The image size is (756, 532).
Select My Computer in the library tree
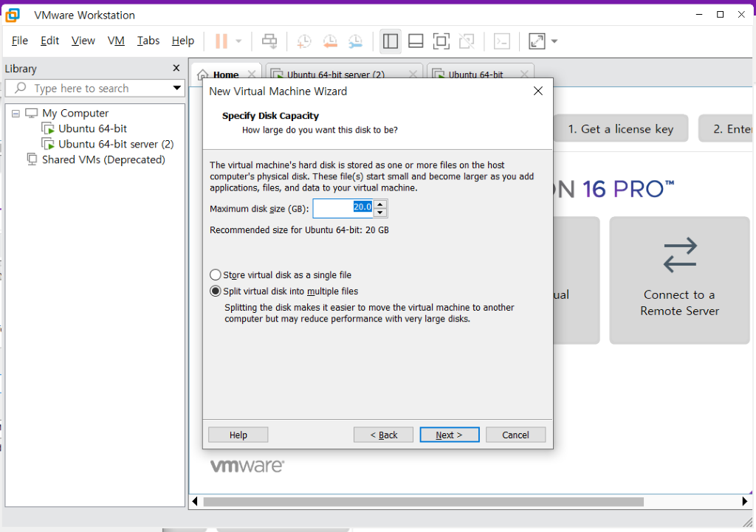click(x=75, y=113)
